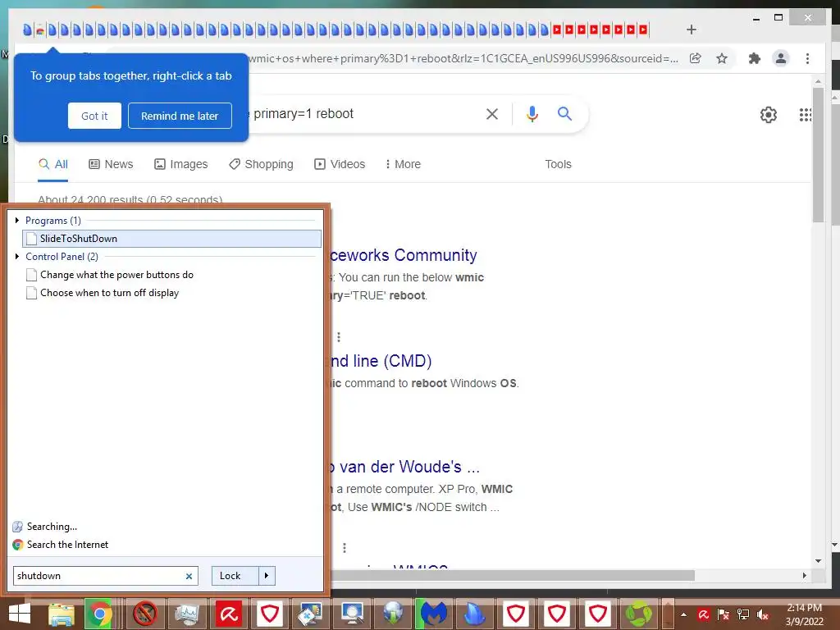Image resolution: width=840 pixels, height=630 pixels.
Task: Open the van der Woude's result link
Action: click(x=404, y=467)
